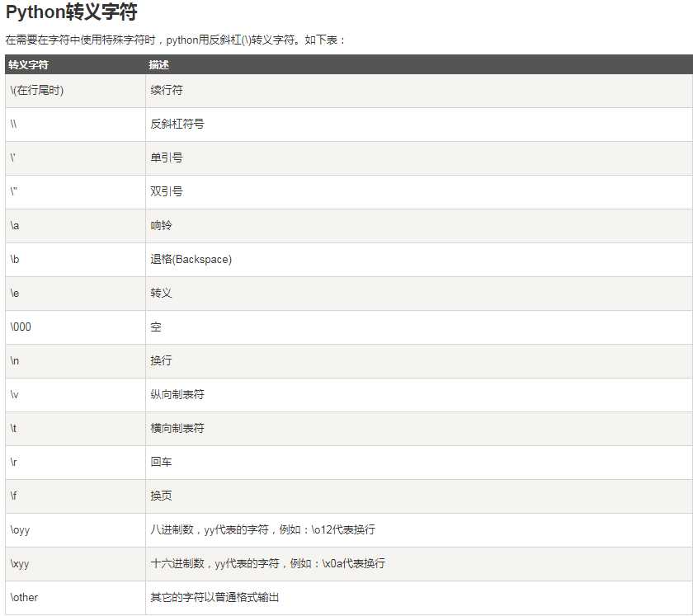Select the '单引号' description
Viewport: 693px width, 616px height.
pyautogui.click(x=167, y=158)
